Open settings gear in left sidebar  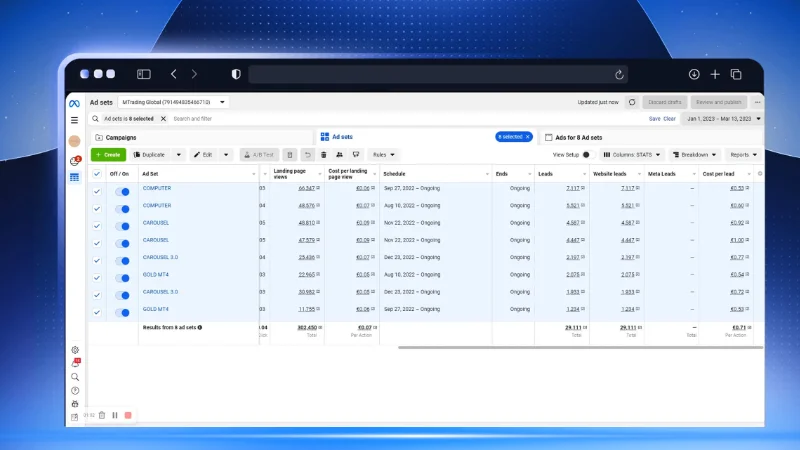pos(75,349)
